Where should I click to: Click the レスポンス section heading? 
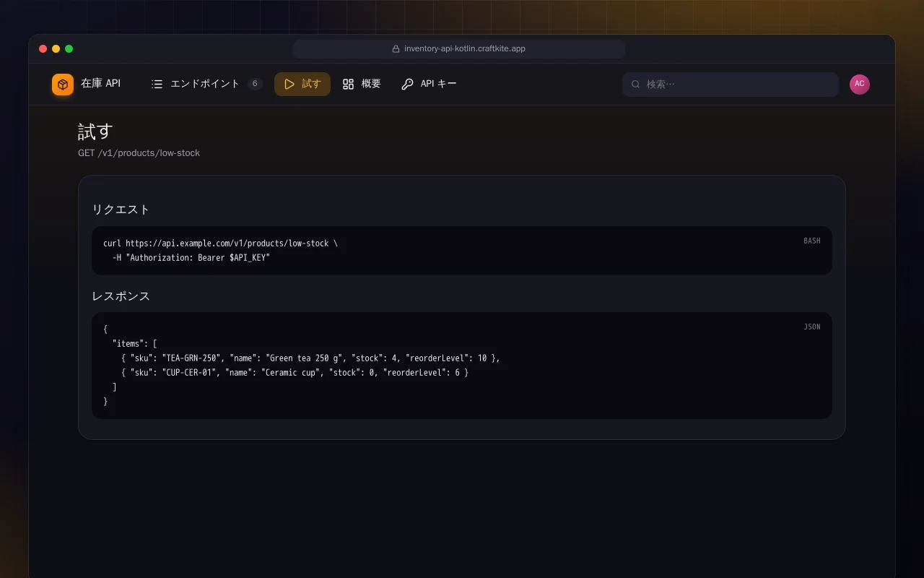[x=121, y=296]
